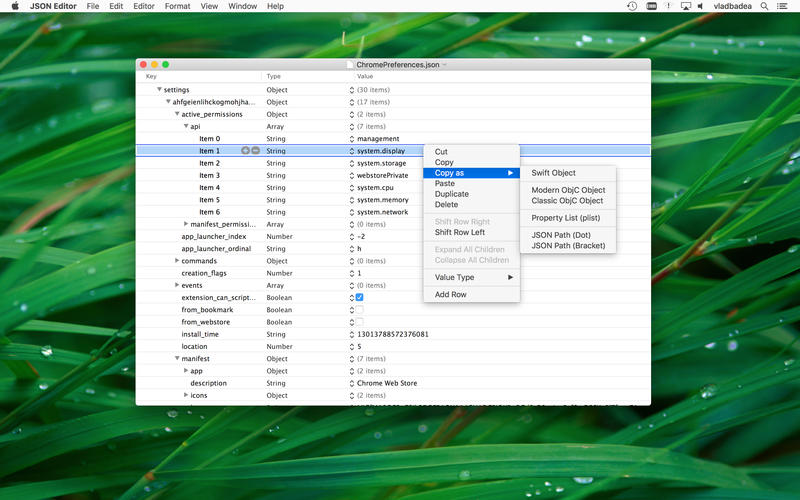The image size is (800, 500).
Task: Expand the icons object
Action: click(x=186, y=395)
